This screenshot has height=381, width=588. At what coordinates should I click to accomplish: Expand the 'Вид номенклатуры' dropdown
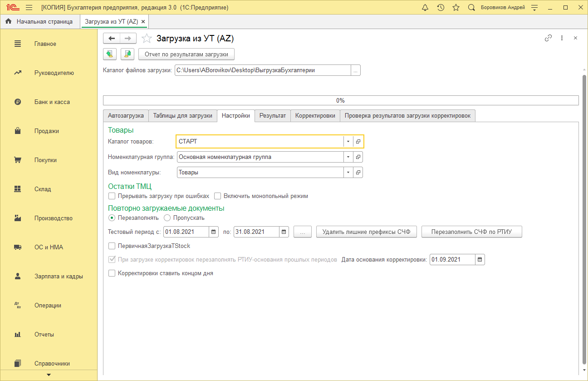pyautogui.click(x=348, y=173)
